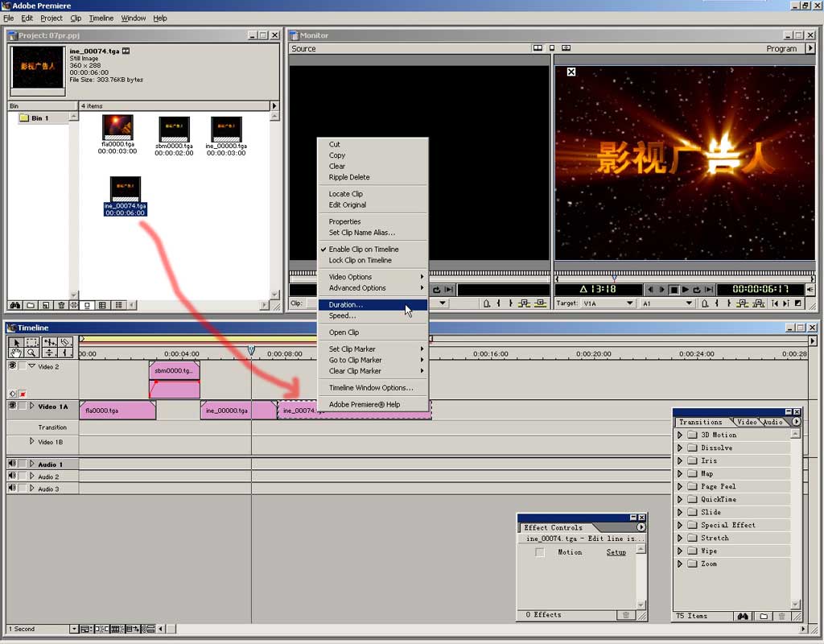This screenshot has height=644, width=824.
Task: Click the Loop button in Program monitor
Action: (697, 290)
